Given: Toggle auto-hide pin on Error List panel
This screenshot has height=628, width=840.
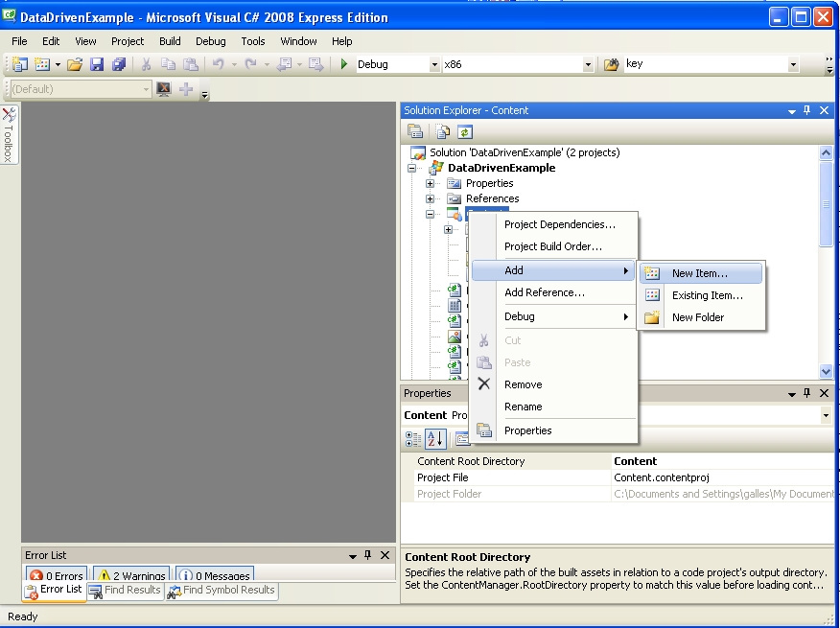Looking at the screenshot, I should pos(367,555).
